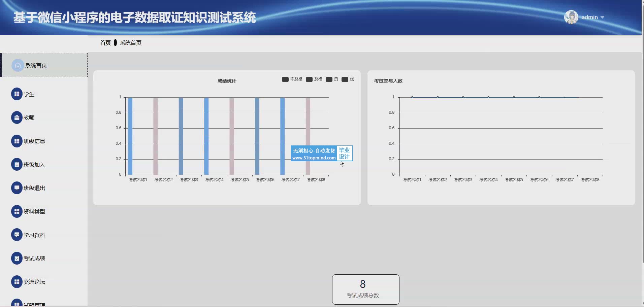Click the monitor icon for 班级退出
Viewport: 644px width, 307px height.
tap(17, 188)
